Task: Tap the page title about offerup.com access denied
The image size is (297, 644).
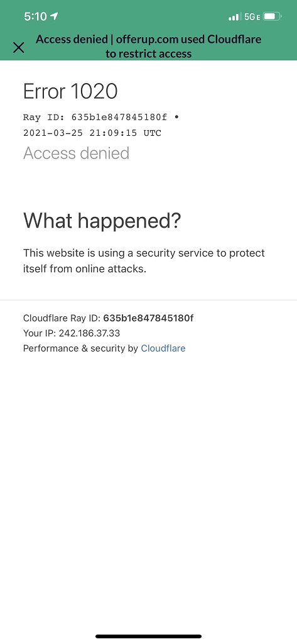Action: [x=148, y=47]
